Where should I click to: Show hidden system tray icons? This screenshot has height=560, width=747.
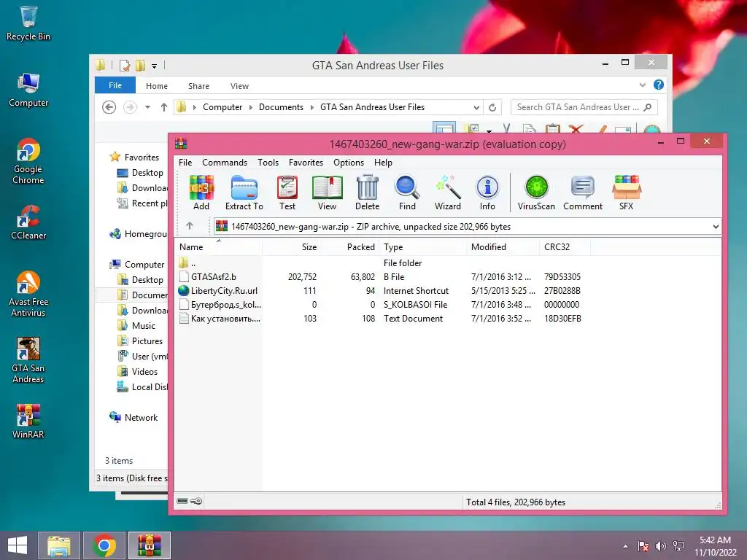coord(625,546)
